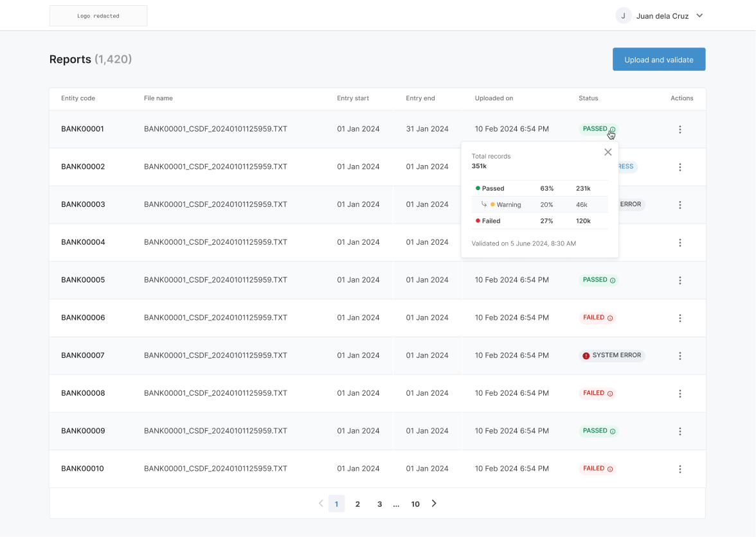Click the next page chevron in pagination

coord(433,504)
